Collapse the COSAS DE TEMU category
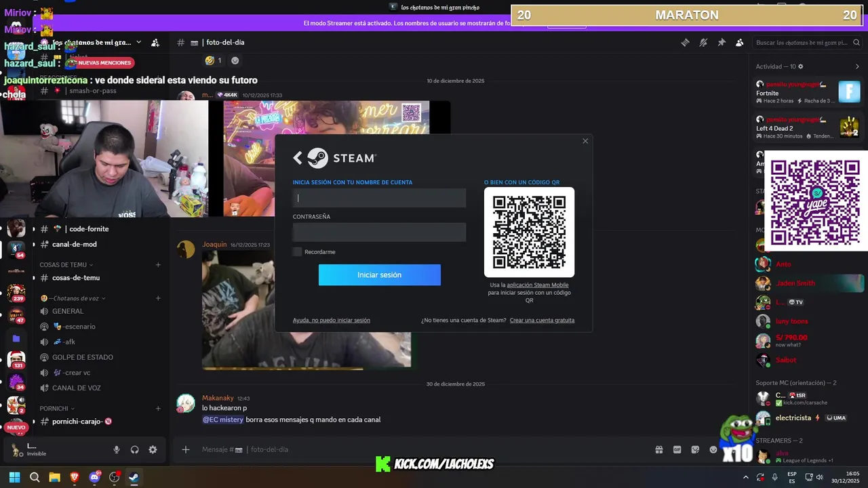868x488 pixels. point(66,265)
